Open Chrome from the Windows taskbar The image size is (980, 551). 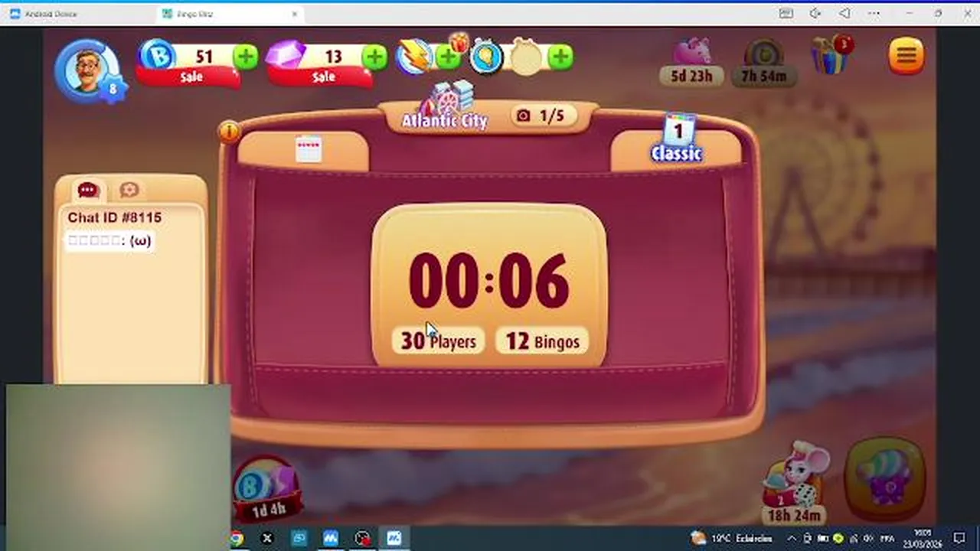coord(237,539)
